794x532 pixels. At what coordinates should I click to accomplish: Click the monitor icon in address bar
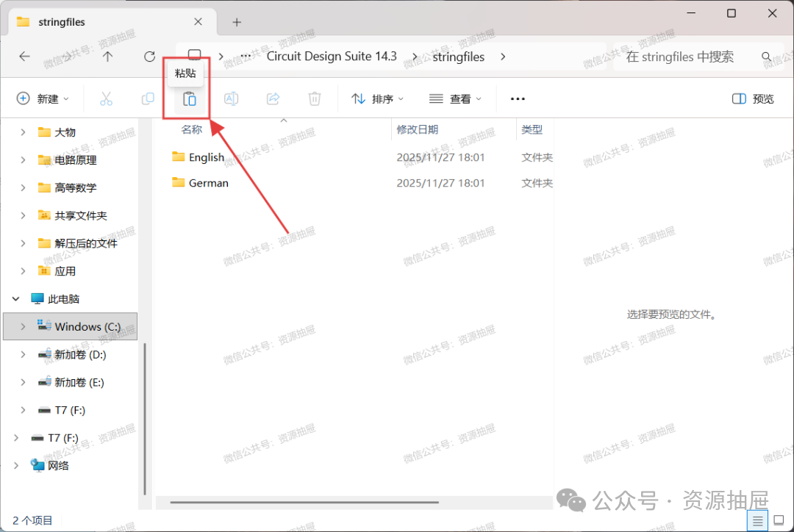coord(194,54)
